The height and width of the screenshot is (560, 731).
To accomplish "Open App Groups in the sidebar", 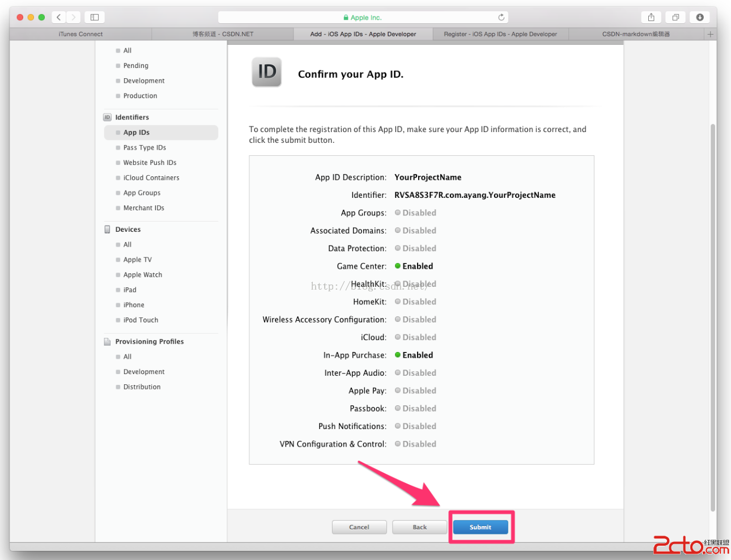I will click(x=142, y=193).
